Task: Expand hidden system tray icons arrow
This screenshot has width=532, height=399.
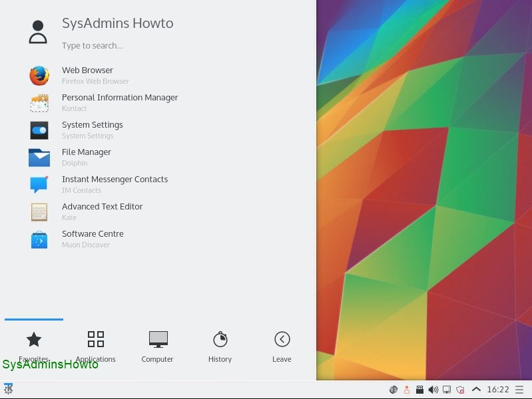Action: 476,390
